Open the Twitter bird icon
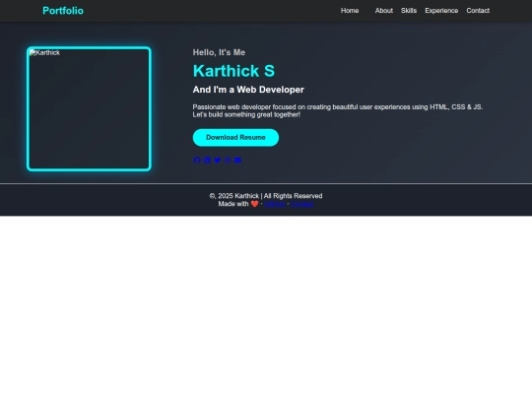 [217, 160]
